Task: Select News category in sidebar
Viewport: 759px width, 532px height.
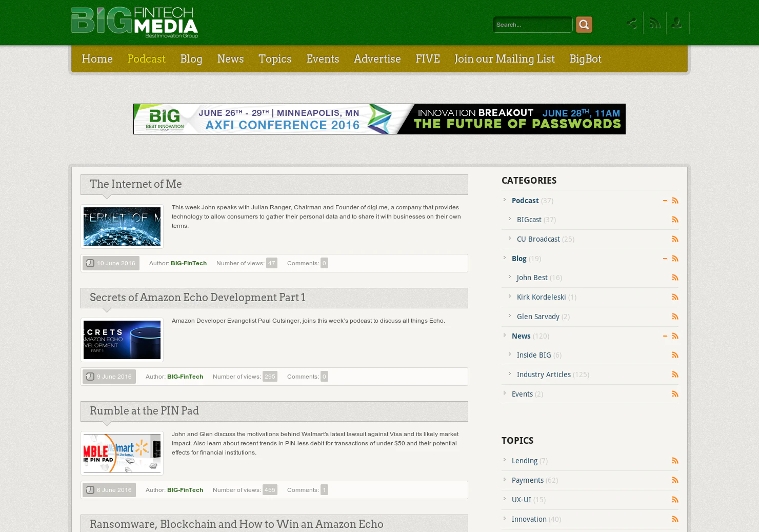Action: click(521, 336)
